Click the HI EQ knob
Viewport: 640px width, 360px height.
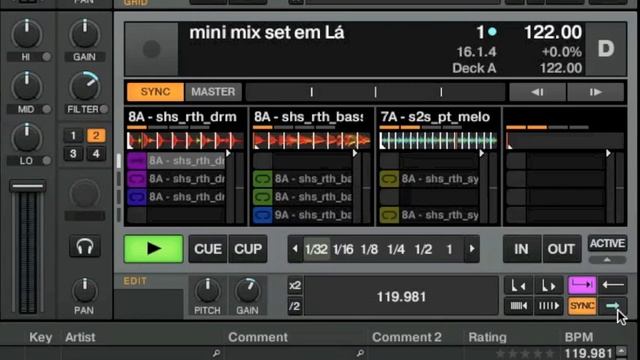[x=27, y=34]
